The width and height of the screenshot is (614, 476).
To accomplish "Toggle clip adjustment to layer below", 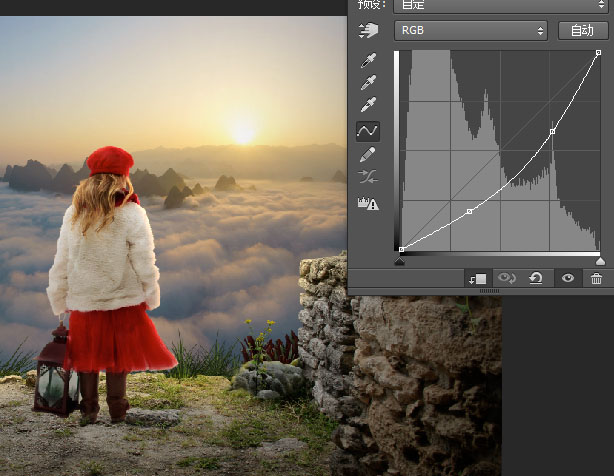I will pos(478,279).
